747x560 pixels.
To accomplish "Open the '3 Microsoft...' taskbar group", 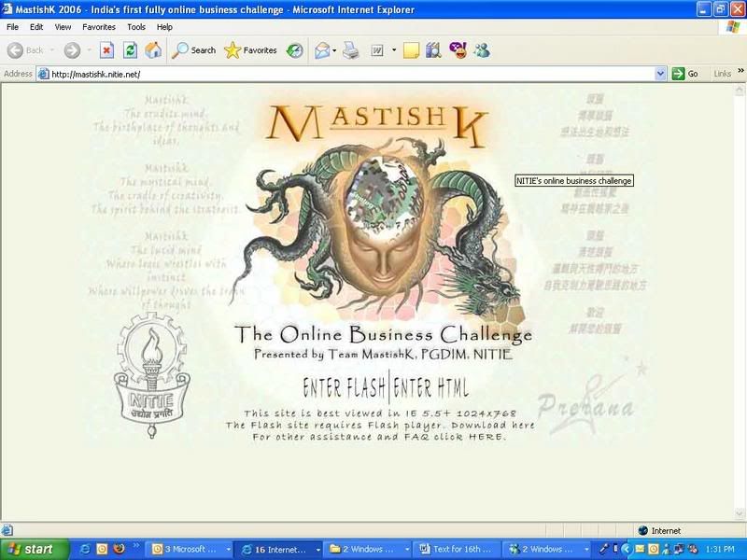I will pos(190,549).
